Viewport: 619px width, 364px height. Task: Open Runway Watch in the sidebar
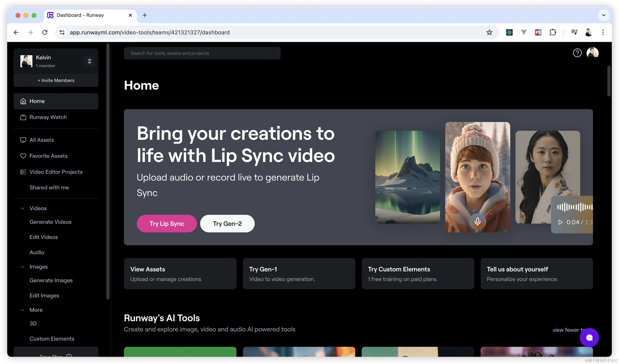click(48, 117)
